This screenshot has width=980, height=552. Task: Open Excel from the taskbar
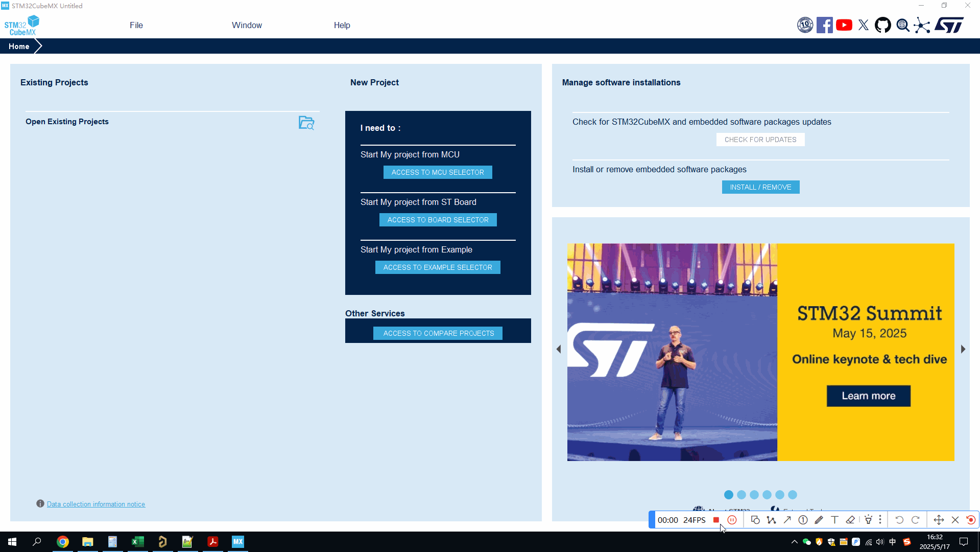click(138, 542)
